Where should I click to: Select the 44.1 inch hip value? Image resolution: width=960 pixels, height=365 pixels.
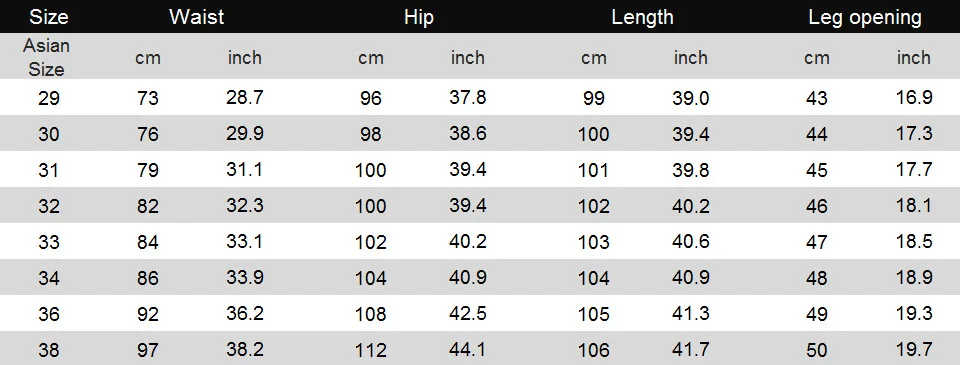[468, 349]
